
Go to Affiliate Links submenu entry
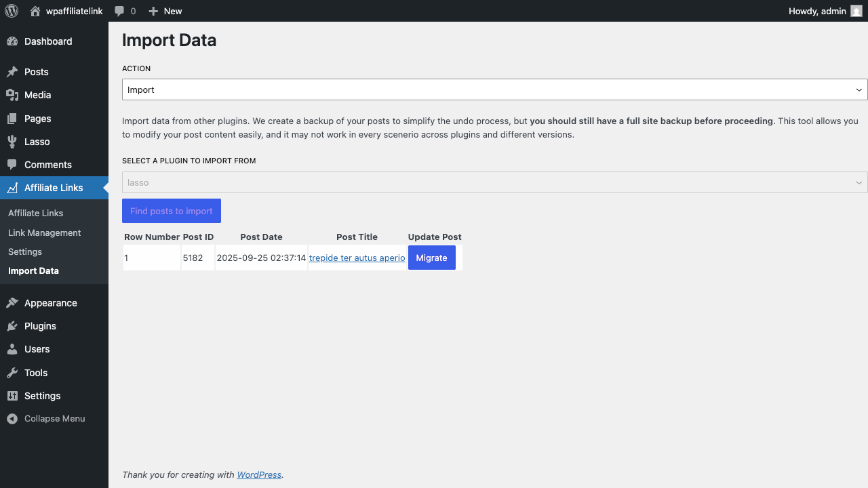36,213
